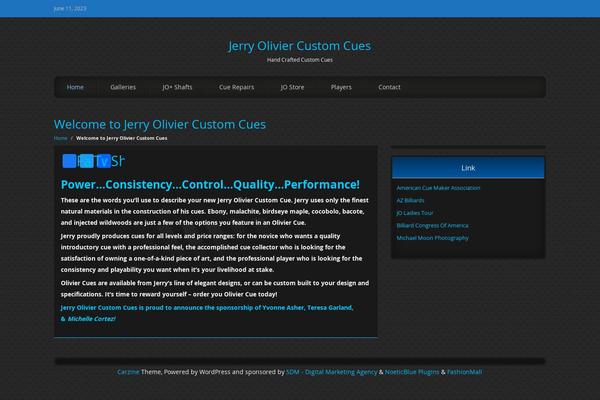The height and width of the screenshot is (400, 600).
Task: Click the Carzine theme footer link
Action: [x=128, y=372]
